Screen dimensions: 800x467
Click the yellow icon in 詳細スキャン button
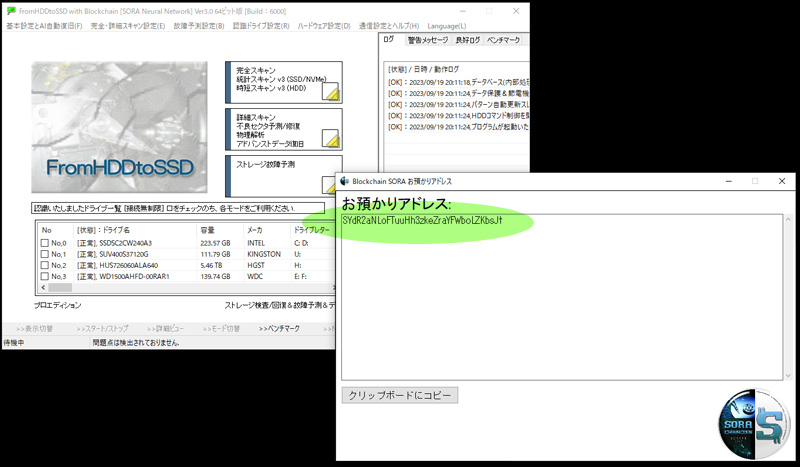(331, 138)
